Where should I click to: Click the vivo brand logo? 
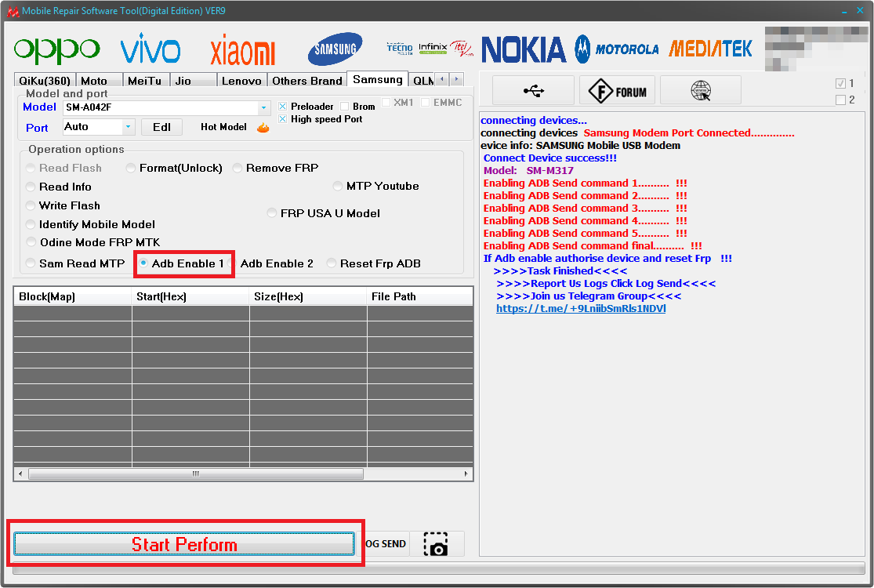click(151, 49)
